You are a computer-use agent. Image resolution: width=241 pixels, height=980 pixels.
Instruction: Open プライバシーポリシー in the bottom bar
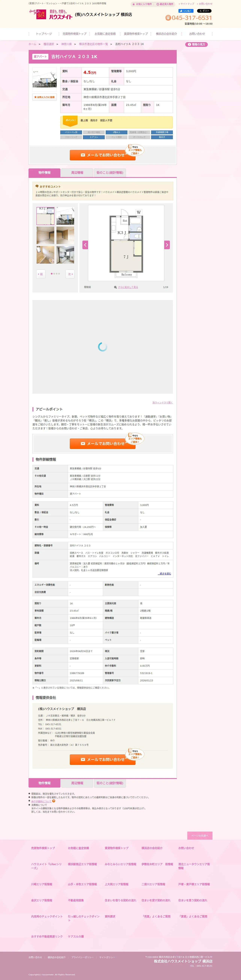[82, 957]
